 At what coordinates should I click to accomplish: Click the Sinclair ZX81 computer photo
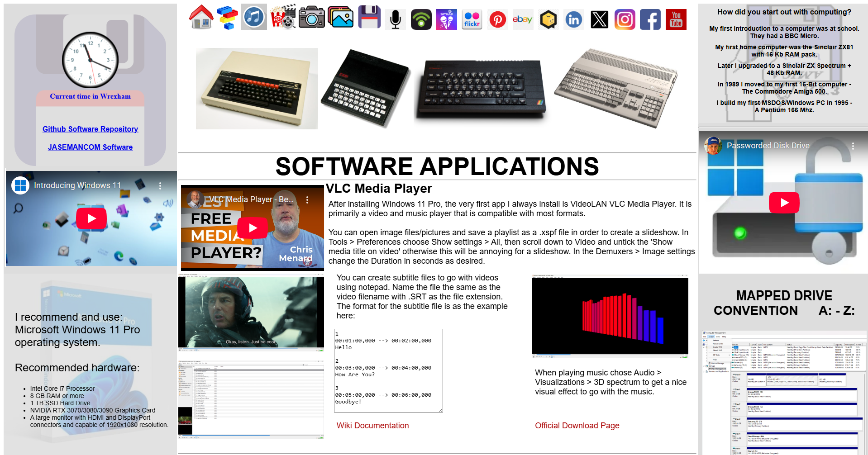click(x=365, y=88)
